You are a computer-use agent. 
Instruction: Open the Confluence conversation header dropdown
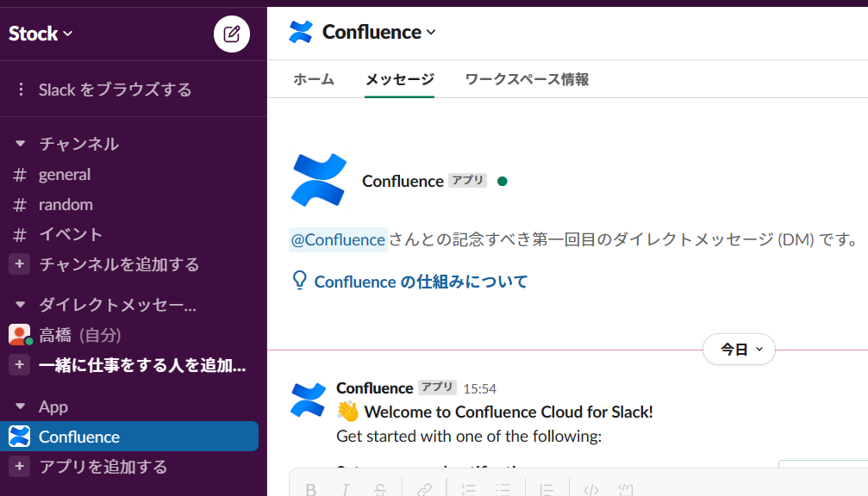(369, 32)
